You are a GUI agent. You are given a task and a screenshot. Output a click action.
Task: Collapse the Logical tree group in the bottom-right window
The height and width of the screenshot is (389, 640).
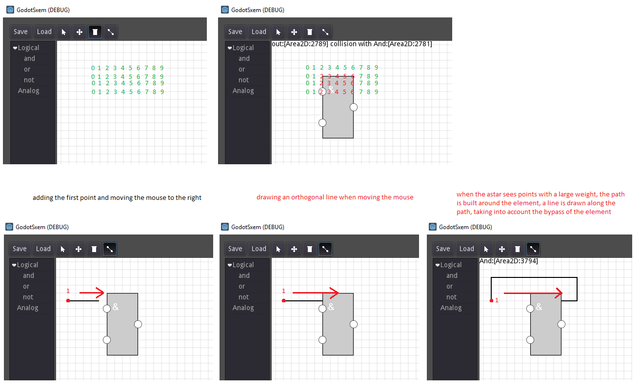[x=438, y=265]
